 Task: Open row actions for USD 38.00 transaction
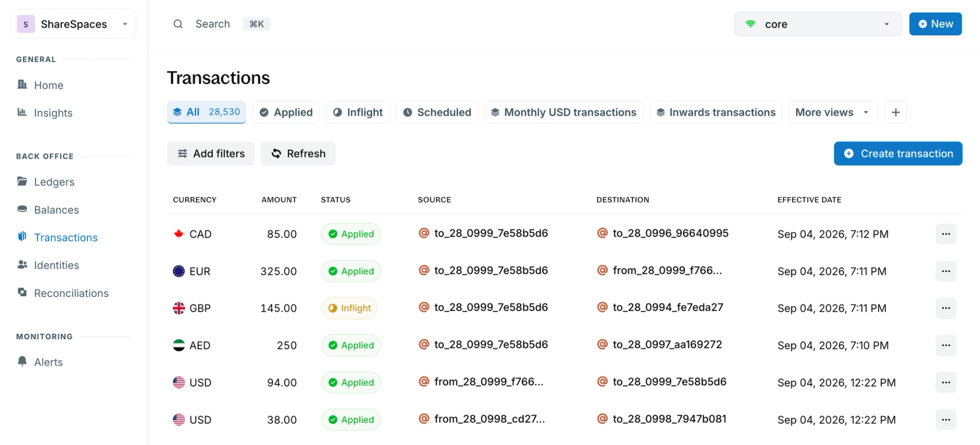[x=946, y=419]
